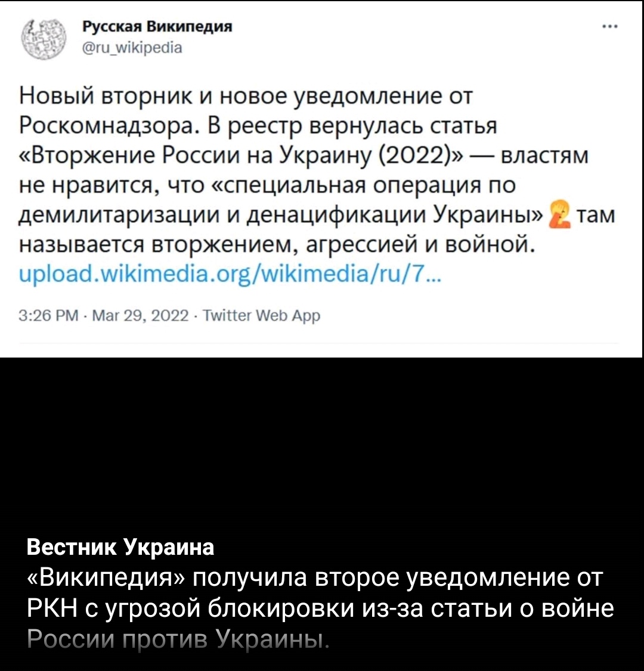Image resolution: width=644 pixels, height=671 pixels.
Task: Open the @ru_wikipedia handle link
Action: tap(132, 47)
